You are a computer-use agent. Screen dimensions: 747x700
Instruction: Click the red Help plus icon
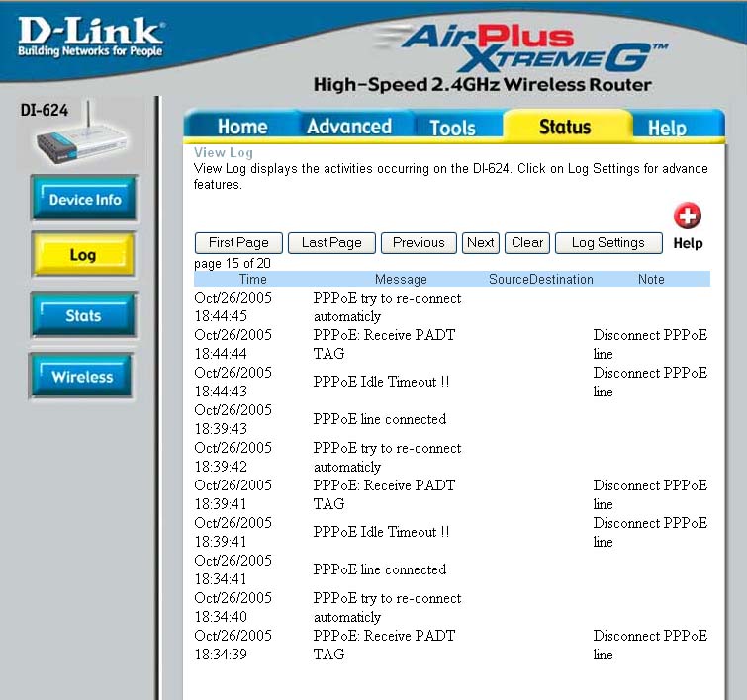pos(687,217)
